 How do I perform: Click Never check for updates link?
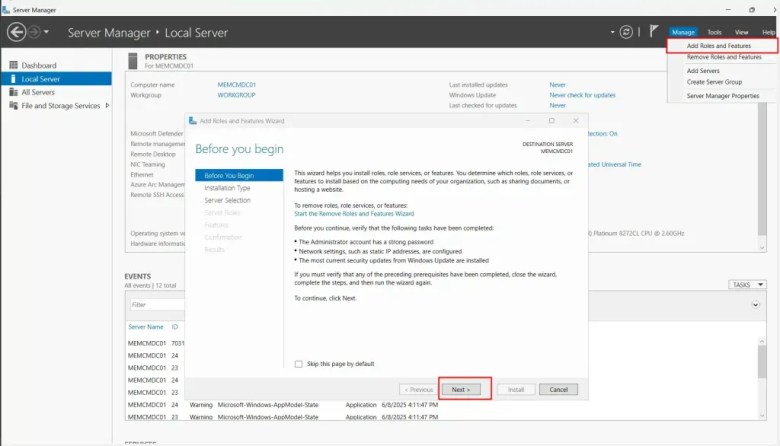(x=582, y=95)
